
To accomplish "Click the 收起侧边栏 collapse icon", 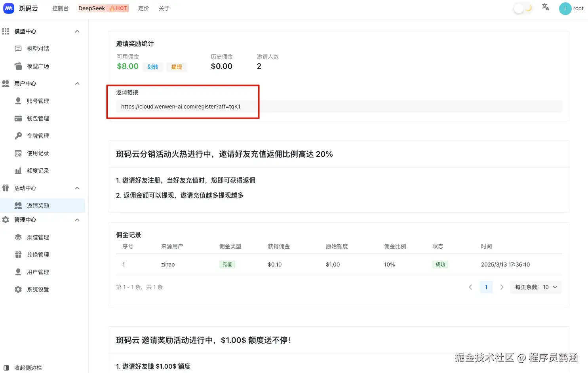I will coord(6,368).
